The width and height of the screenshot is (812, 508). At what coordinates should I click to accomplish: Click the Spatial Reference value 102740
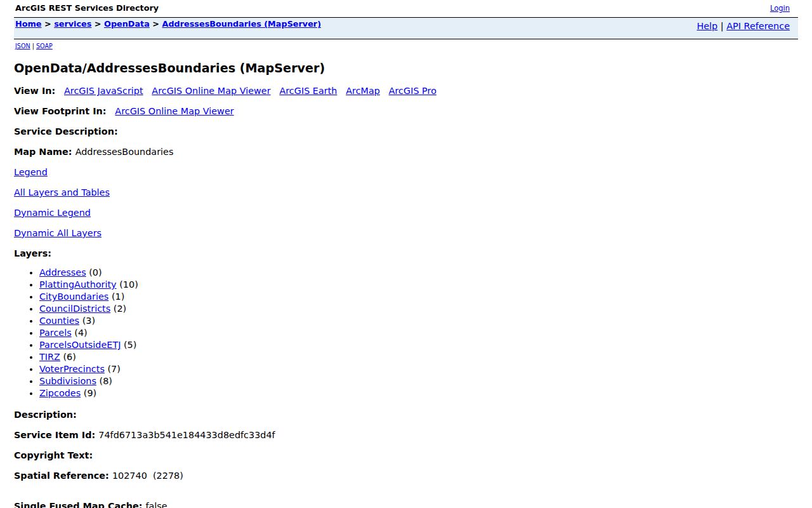point(129,476)
